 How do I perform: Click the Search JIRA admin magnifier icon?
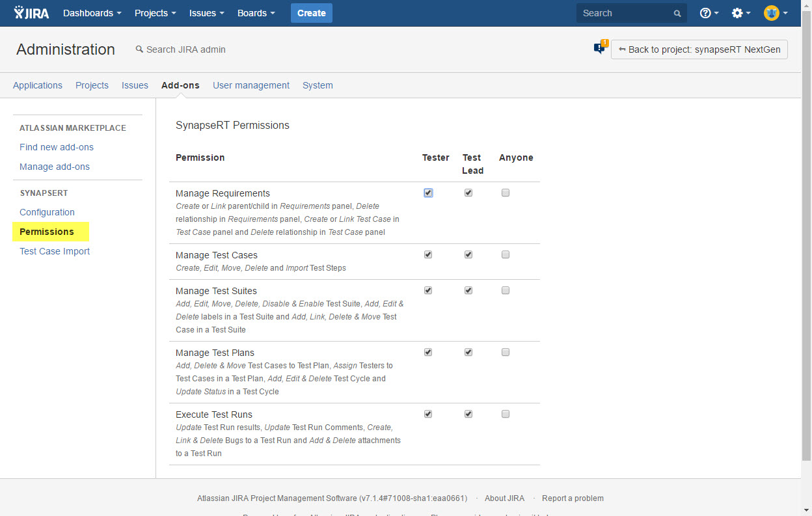point(139,49)
